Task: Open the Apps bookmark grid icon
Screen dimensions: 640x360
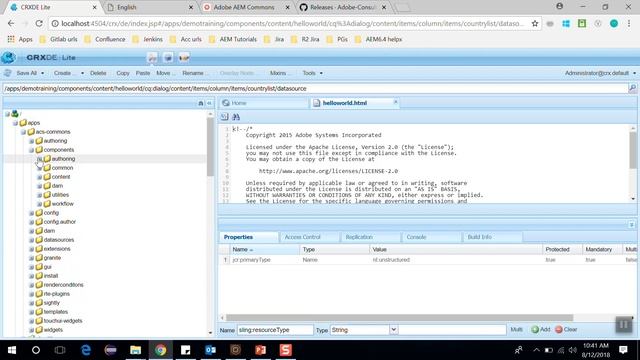Action: [11, 39]
